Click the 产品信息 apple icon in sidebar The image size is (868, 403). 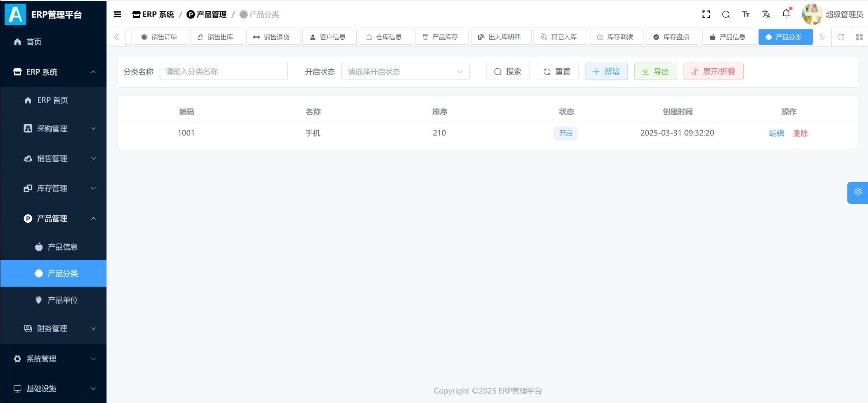(39, 247)
